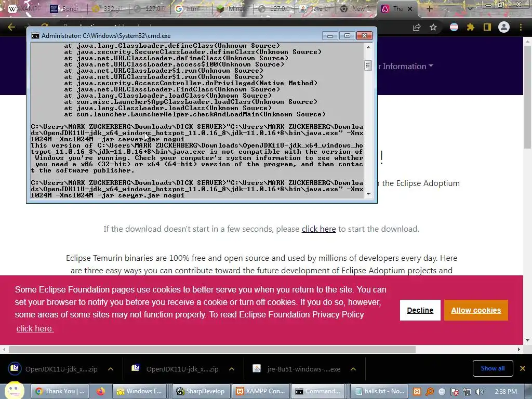Click the cmd.exe title bar icon

click(x=35, y=36)
